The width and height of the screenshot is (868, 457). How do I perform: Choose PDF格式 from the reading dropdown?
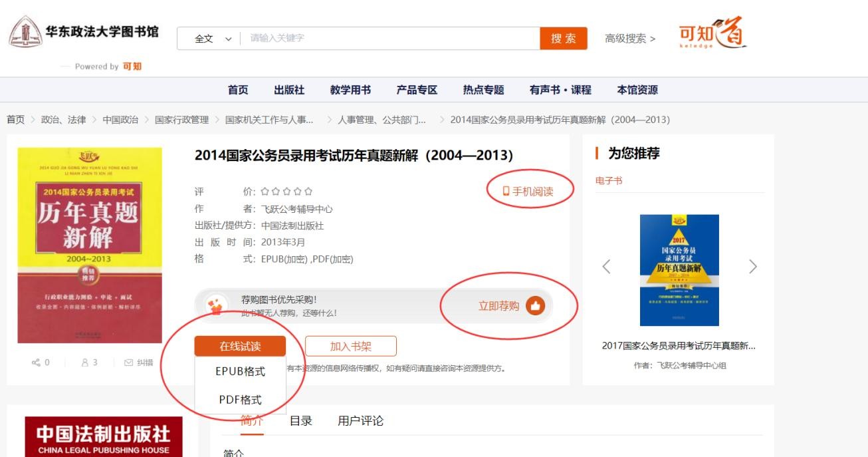pos(240,400)
